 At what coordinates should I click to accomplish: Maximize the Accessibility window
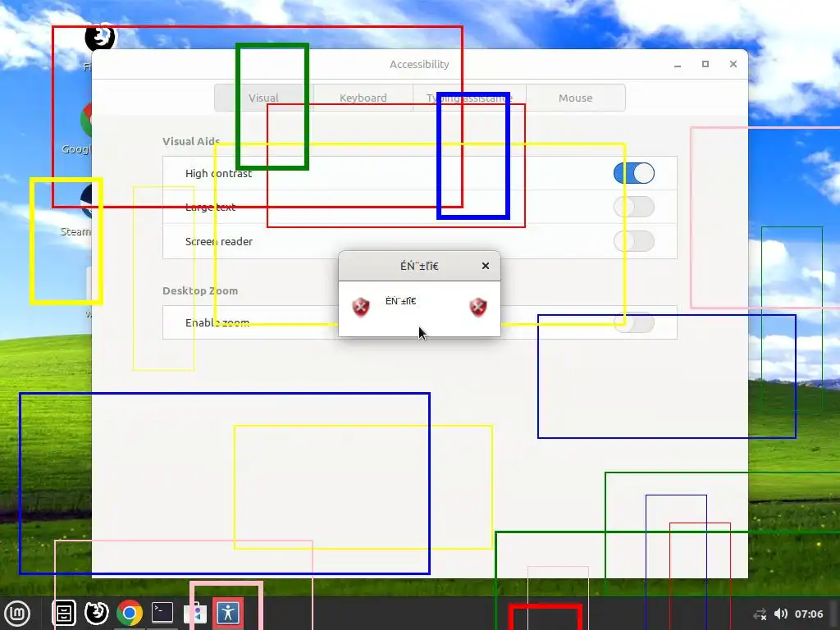[705, 64]
